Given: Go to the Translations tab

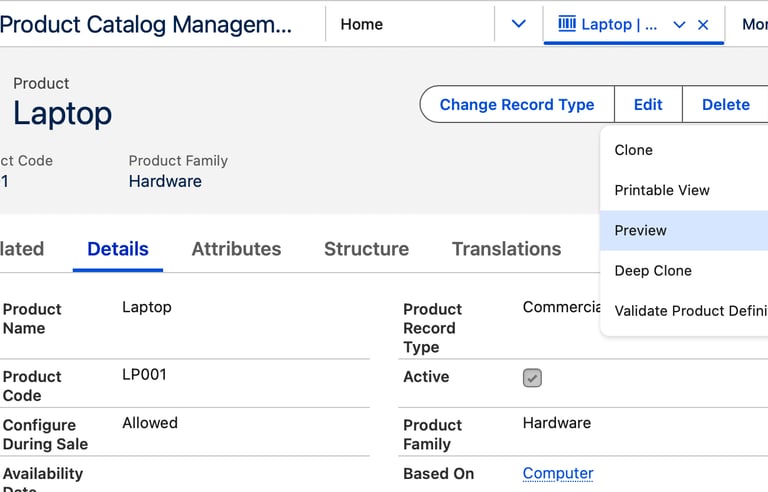Looking at the screenshot, I should [506, 249].
